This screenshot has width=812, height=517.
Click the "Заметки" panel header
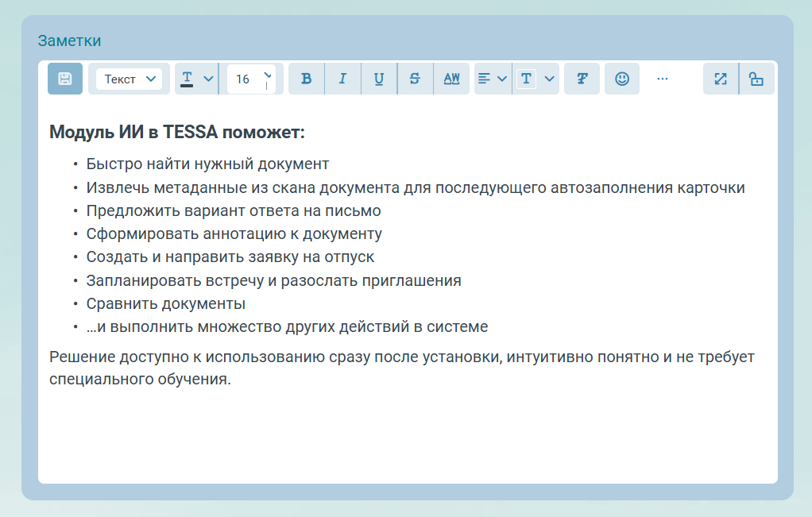[68, 40]
